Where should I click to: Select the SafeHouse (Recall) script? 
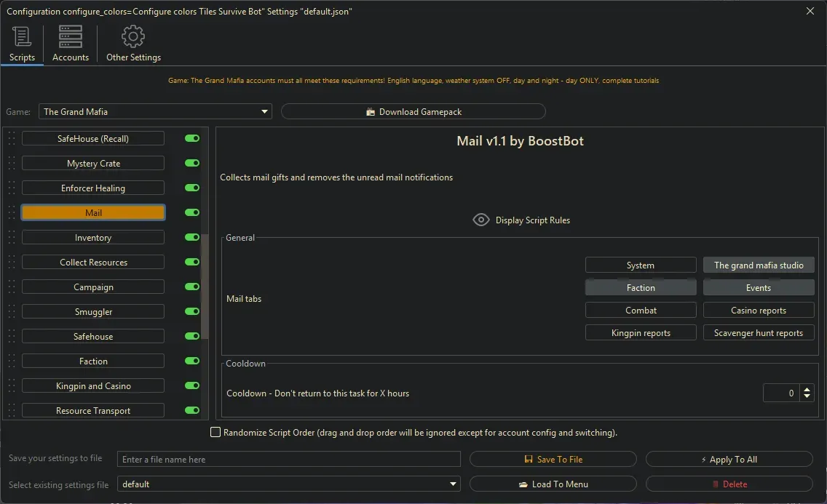[93, 138]
